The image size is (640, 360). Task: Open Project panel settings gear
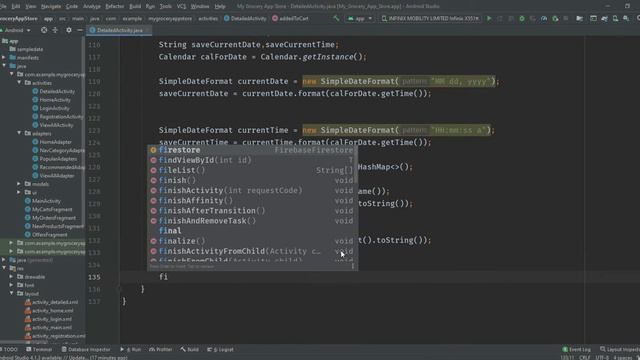tap(69, 30)
